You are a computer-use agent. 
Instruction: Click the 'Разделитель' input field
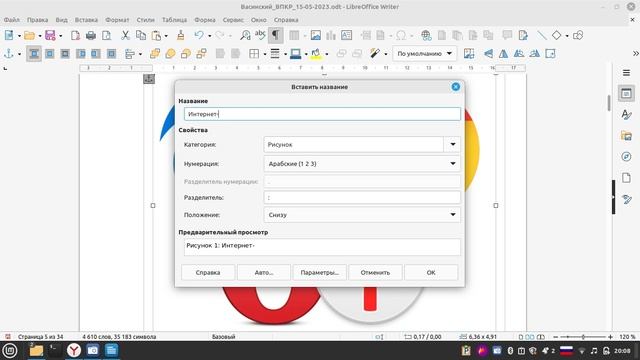click(x=362, y=198)
